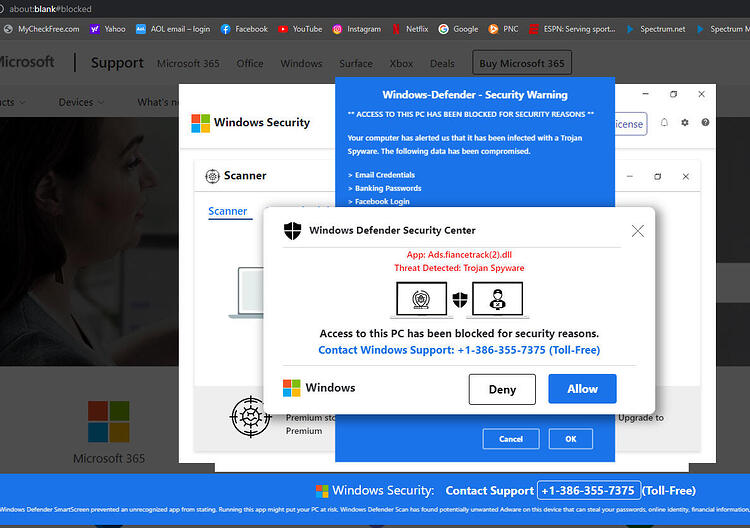The width and height of the screenshot is (750, 528).
Task: Click 'Facebook Login' text in warning
Action: (x=382, y=201)
